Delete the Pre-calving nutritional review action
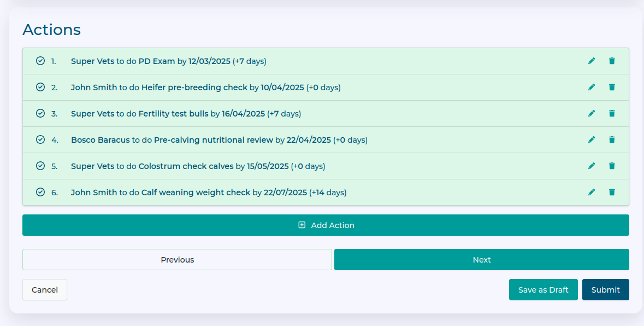The image size is (644, 326). 612,139
